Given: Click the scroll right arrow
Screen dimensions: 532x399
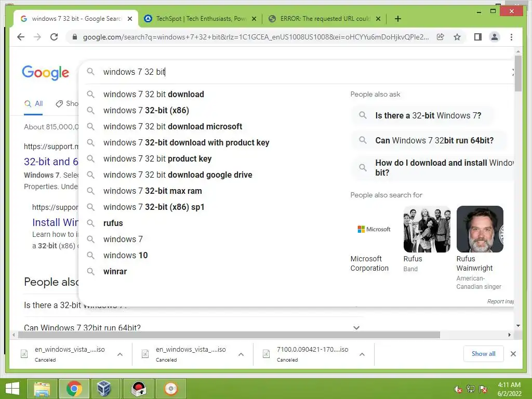Looking at the screenshot, I should (x=509, y=335).
